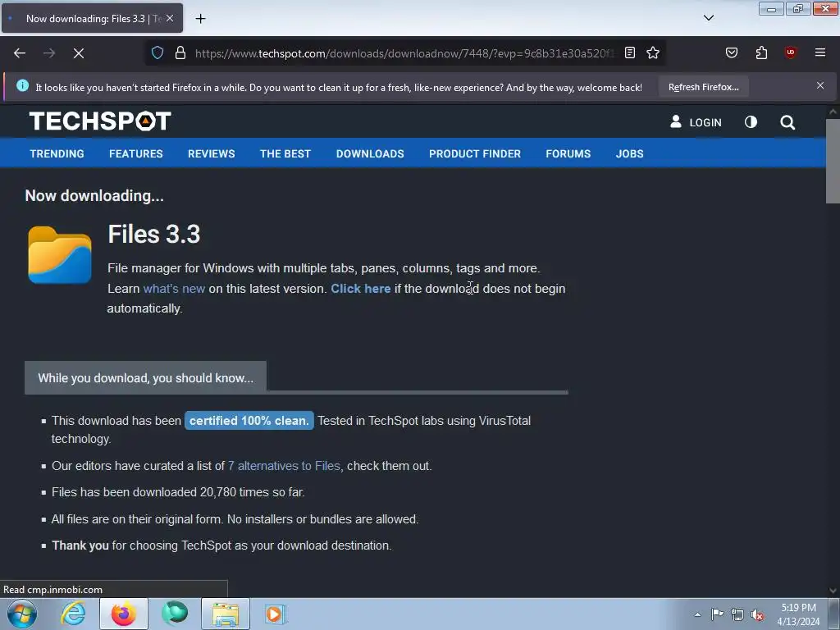The height and width of the screenshot is (630, 840).
Task: Click the TechSpot logo
Action: [100, 121]
